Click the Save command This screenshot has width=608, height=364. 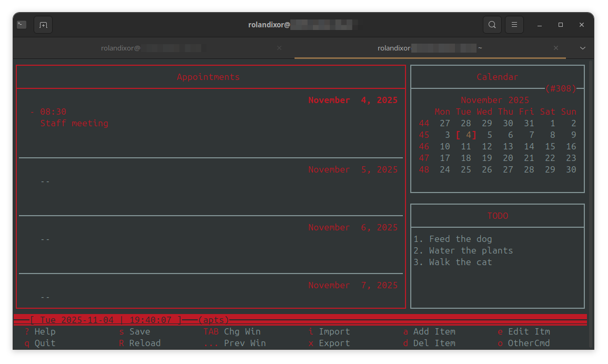pyautogui.click(x=135, y=331)
